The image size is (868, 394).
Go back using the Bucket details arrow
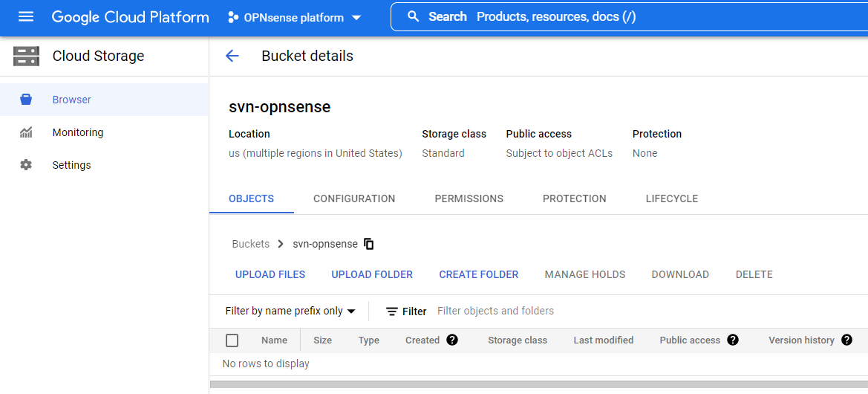(x=232, y=56)
